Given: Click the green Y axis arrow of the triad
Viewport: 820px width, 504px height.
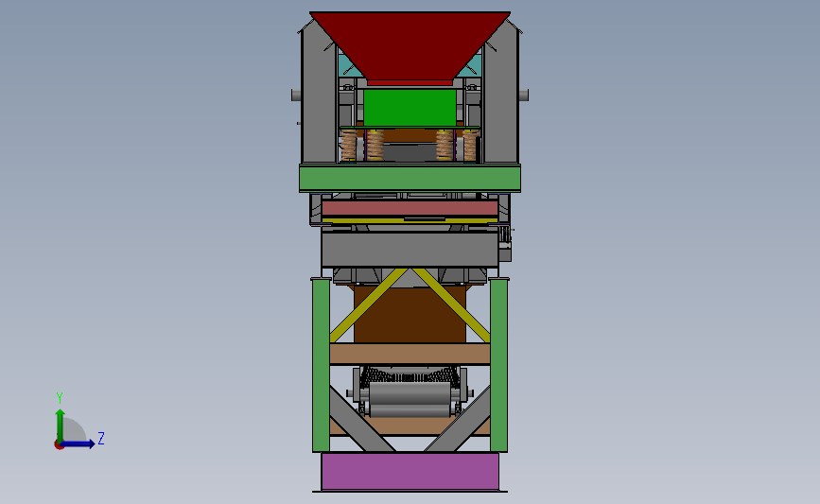Looking at the screenshot, I should [61, 425].
